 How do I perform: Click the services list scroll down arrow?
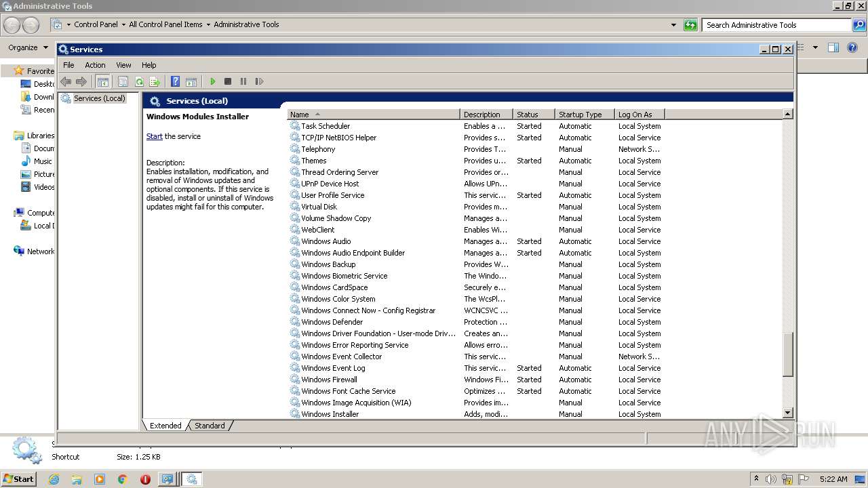(787, 413)
